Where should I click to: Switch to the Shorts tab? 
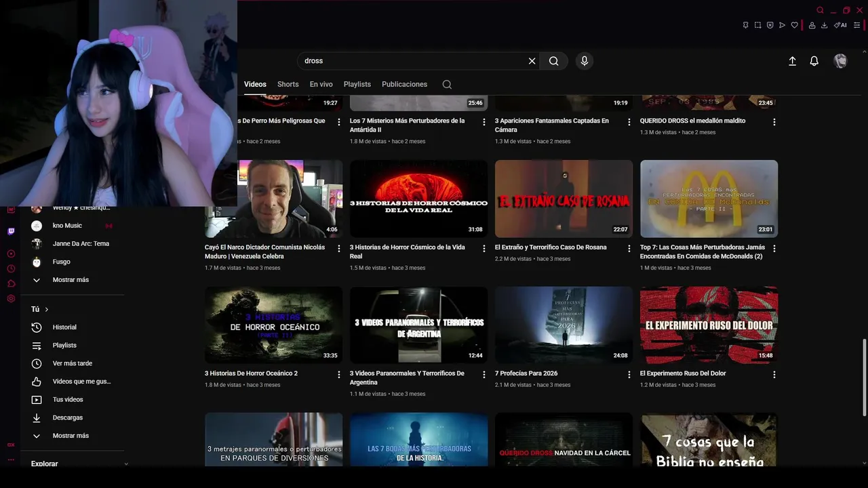coord(288,85)
